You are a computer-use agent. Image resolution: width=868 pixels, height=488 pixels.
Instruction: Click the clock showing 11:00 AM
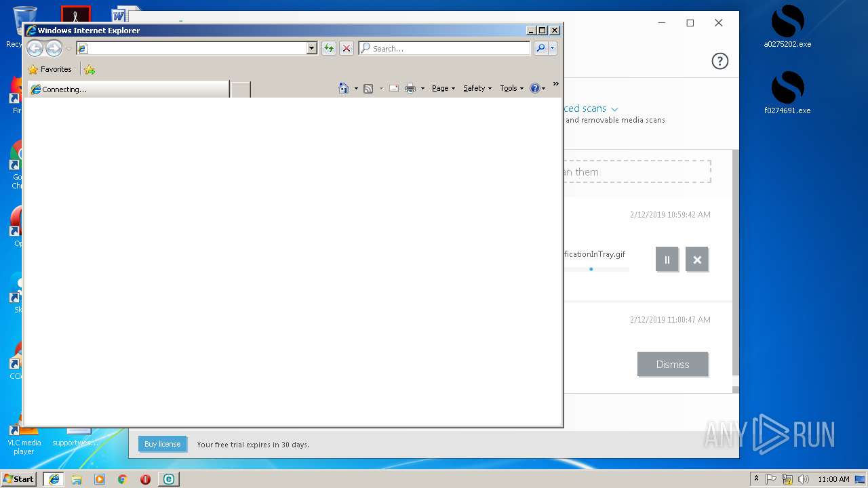[833, 479]
